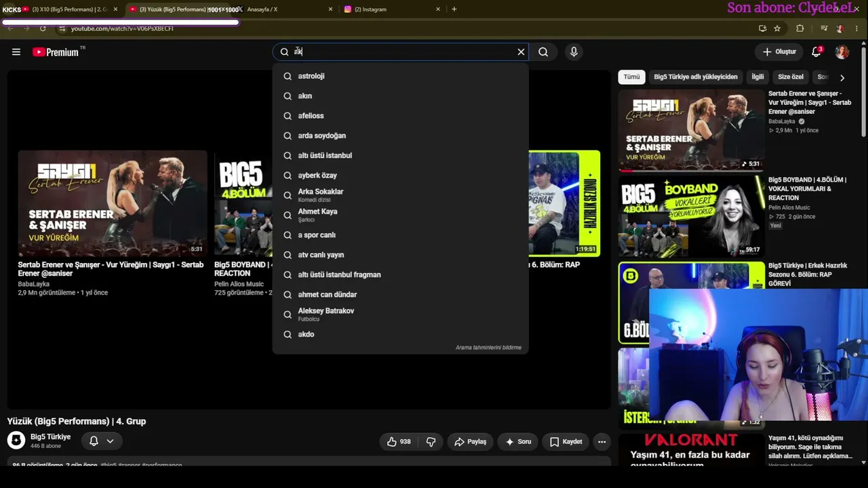Image resolution: width=868 pixels, height=488 pixels.
Task: Open the Sertab Erener sidebar video thumbnail
Action: 691,130
